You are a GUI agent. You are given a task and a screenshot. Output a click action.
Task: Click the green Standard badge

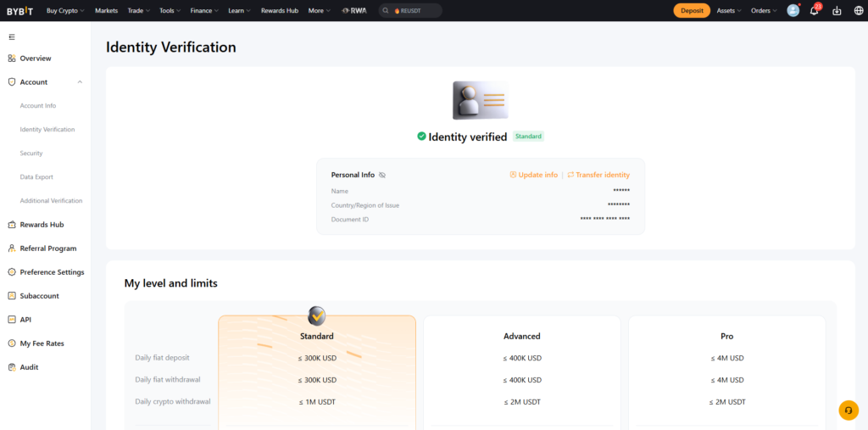[x=528, y=137]
